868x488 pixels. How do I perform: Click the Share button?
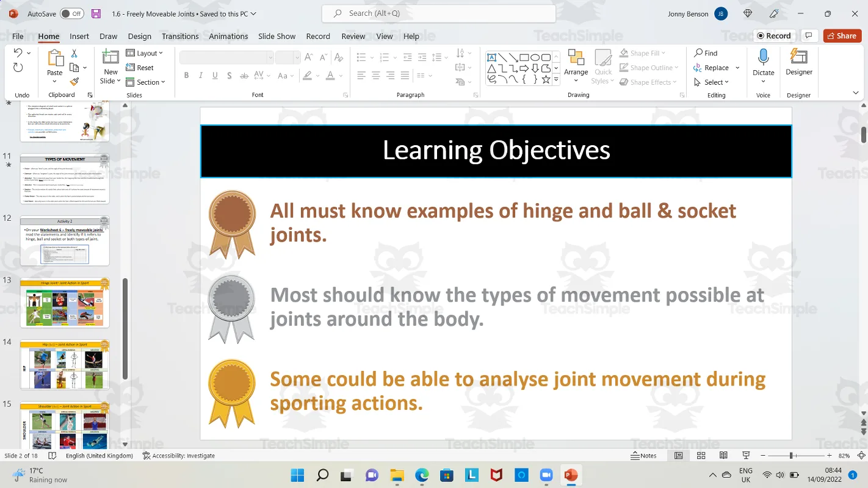coord(842,35)
